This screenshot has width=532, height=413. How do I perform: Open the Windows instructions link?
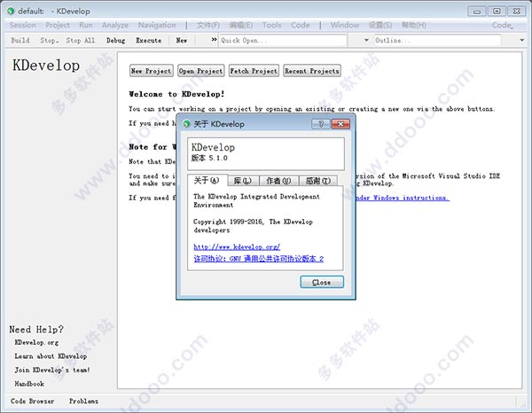tap(403, 198)
